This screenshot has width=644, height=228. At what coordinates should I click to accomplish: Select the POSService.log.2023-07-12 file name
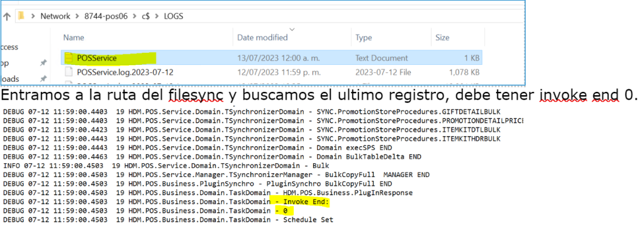(x=125, y=72)
